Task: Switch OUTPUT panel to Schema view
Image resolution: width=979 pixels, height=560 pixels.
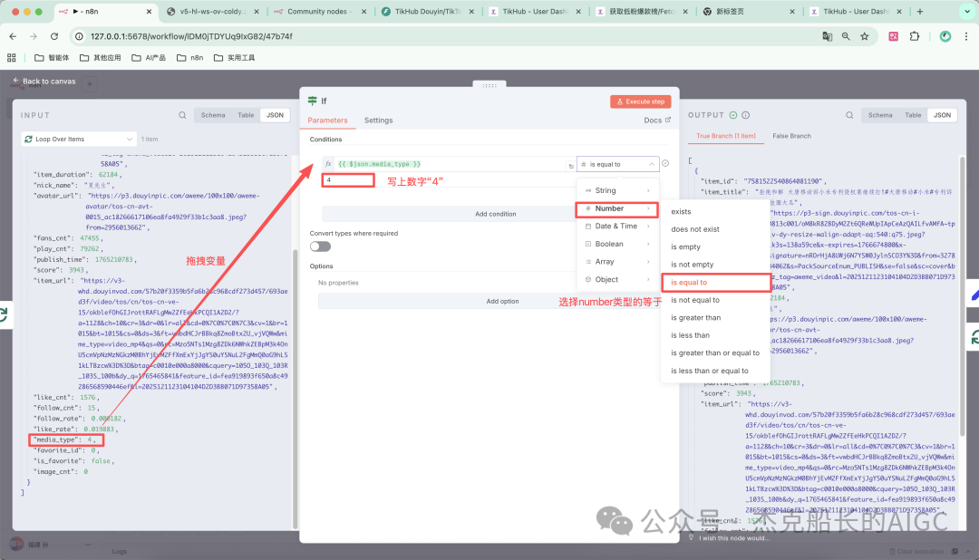Action: [x=880, y=115]
